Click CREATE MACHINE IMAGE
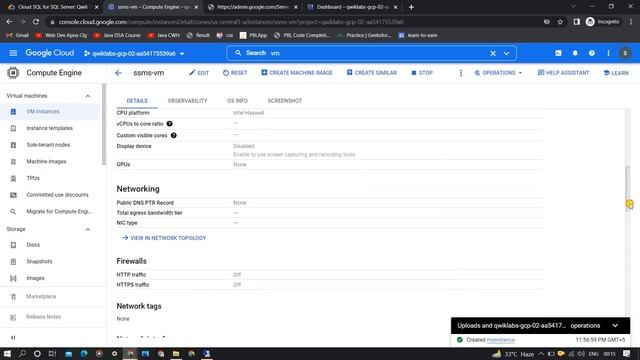The width and height of the screenshot is (640, 360). pyautogui.click(x=297, y=73)
